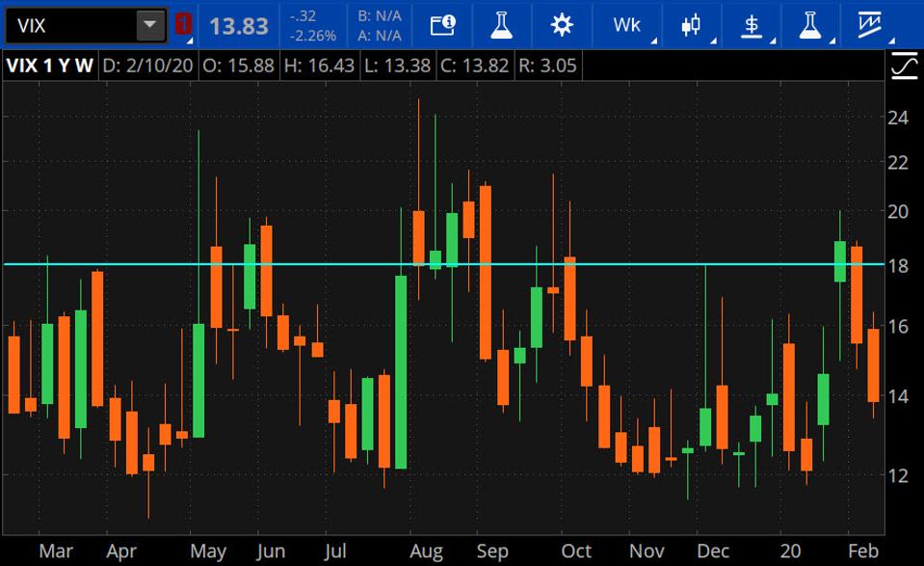The width and height of the screenshot is (924, 566).
Task: Click the 20 price axis label
Action: point(898,211)
